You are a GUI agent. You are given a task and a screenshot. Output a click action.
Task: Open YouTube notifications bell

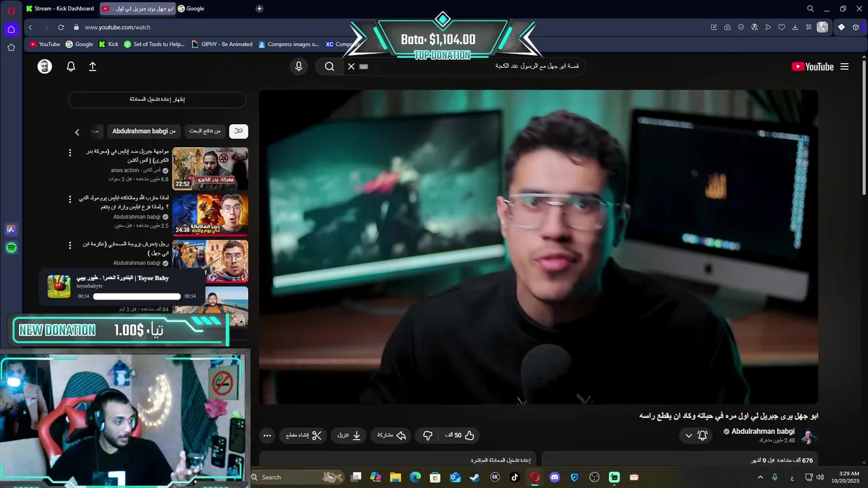pyautogui.click(x=71, y=66)
